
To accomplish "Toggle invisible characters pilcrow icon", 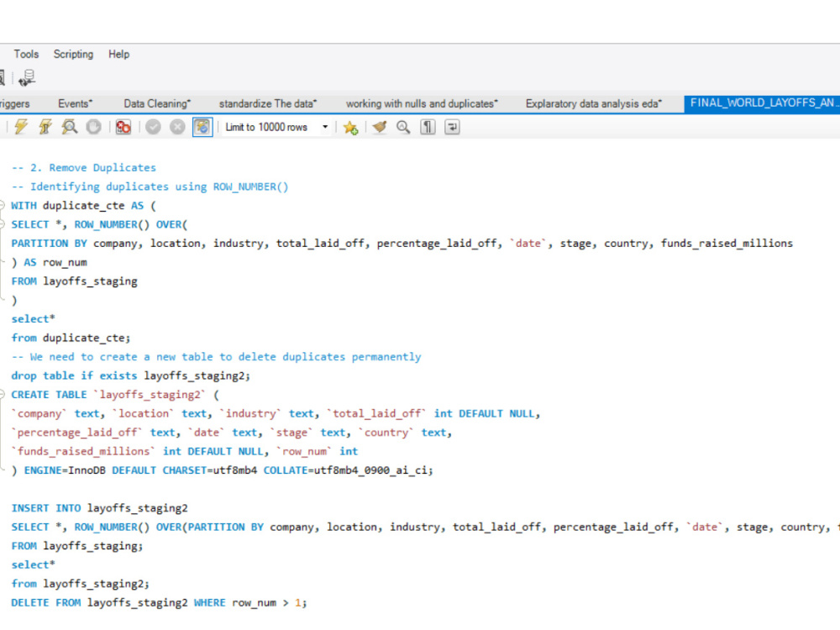I will click(x=428, y=127).
